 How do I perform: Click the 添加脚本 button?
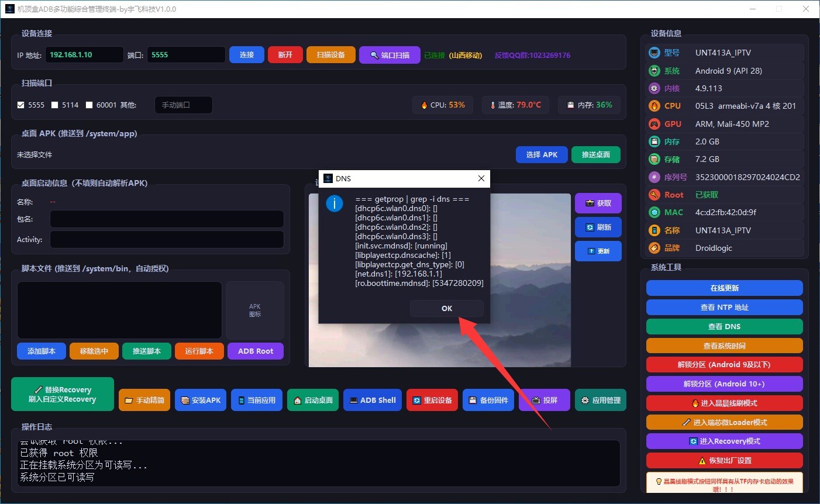click(42, 351)
